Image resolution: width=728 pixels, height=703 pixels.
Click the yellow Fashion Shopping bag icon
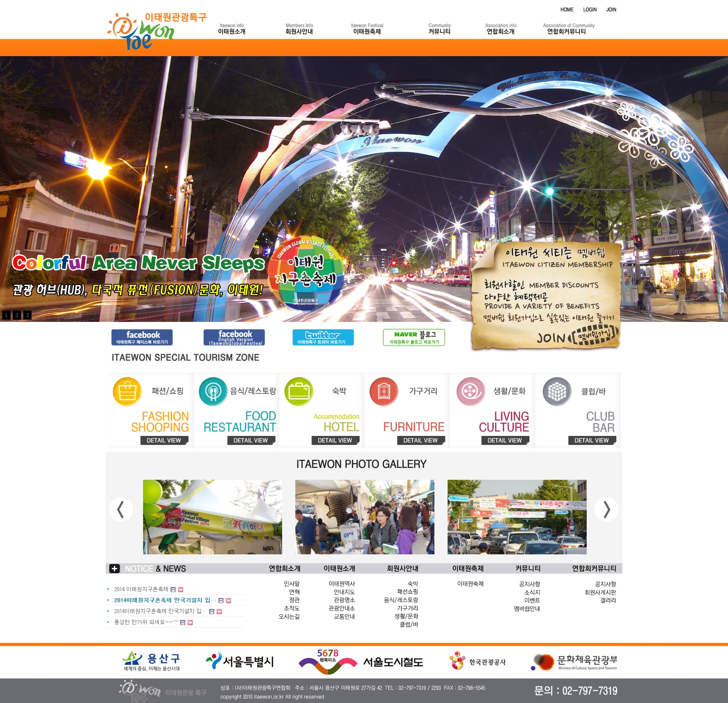pyautogui.click(x=127, y=391)
